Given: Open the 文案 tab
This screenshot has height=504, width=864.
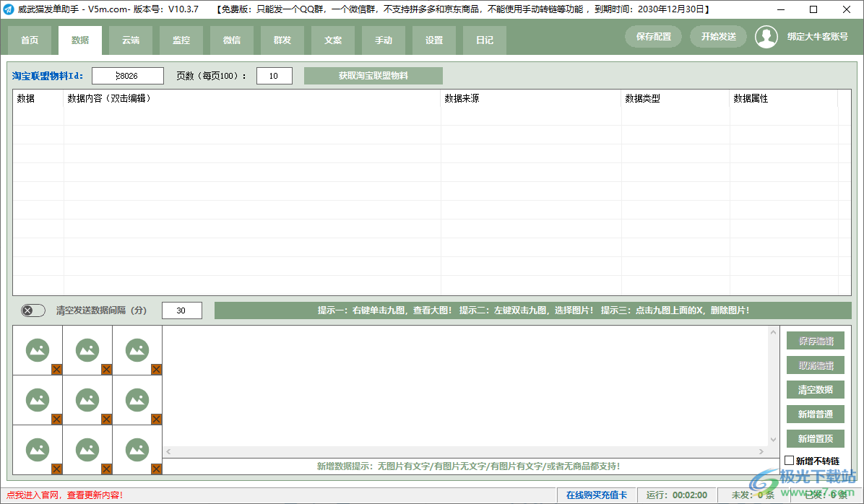Looking at the screenshot, I should [333, 40].
